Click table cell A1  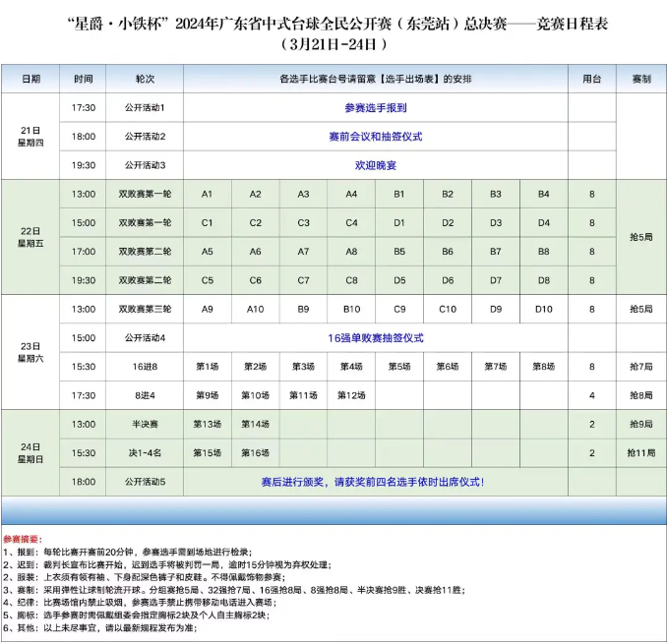point(208,195)
